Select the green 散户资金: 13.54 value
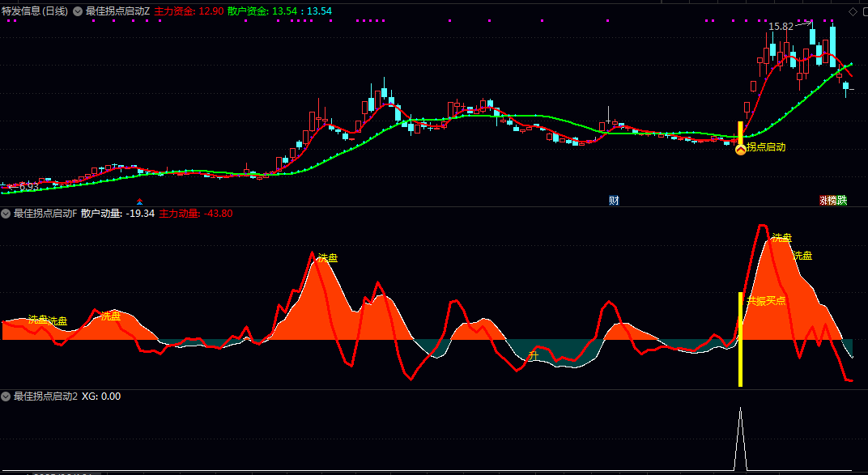 pyautogui.click(x=263, y=11)
